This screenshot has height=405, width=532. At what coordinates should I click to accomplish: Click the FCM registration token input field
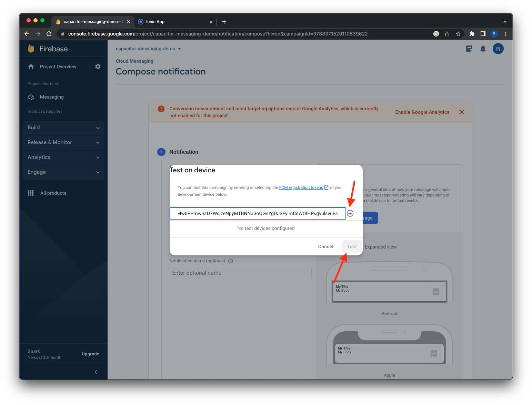click(x=258, y=213)
